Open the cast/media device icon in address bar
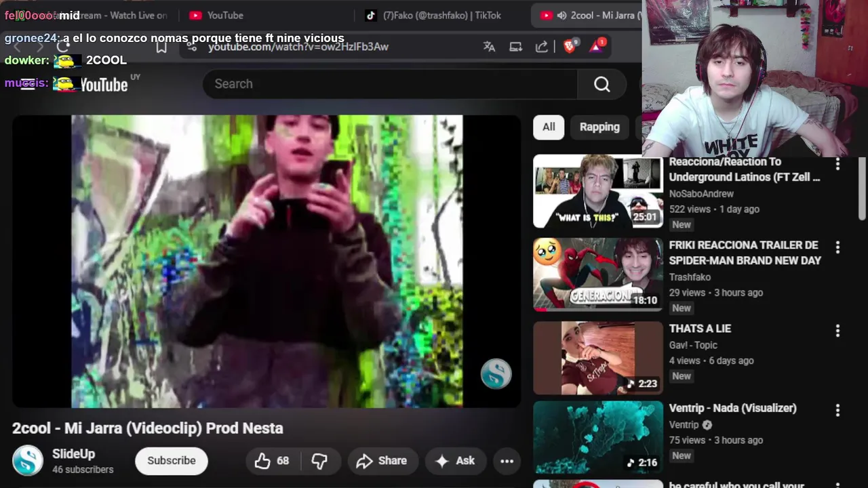Screen dimensions: 868x488 [515, 46]
